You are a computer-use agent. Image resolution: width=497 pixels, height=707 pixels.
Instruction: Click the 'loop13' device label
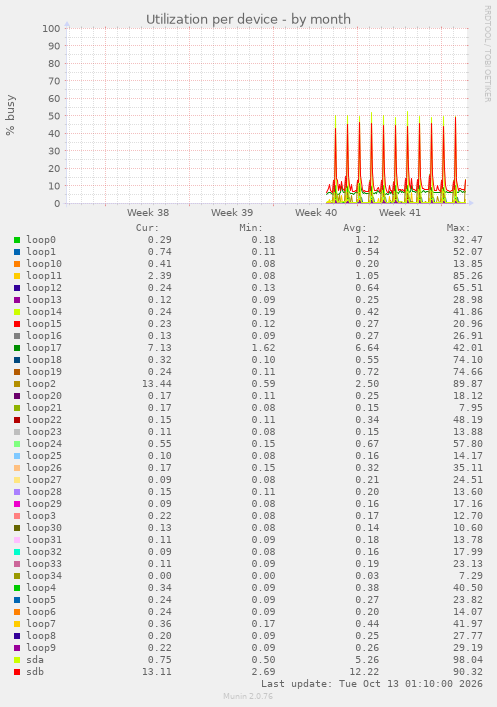pos(44,300)
